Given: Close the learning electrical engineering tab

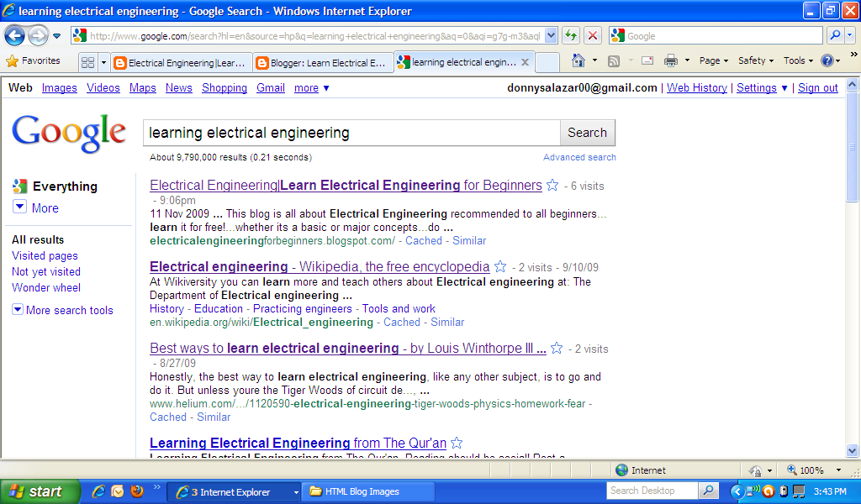Looking at the screenshot, I should pyautogui.click(x=525, y=62).
